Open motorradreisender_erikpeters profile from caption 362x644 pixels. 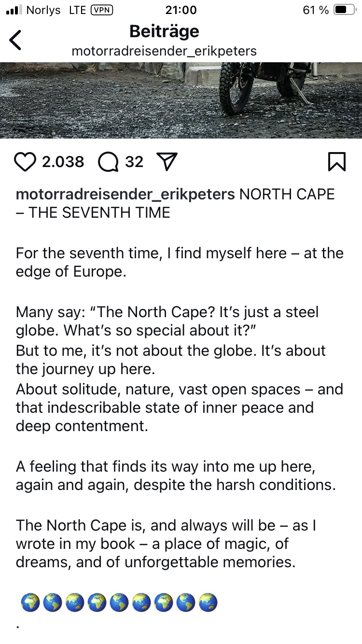point(125,194)
